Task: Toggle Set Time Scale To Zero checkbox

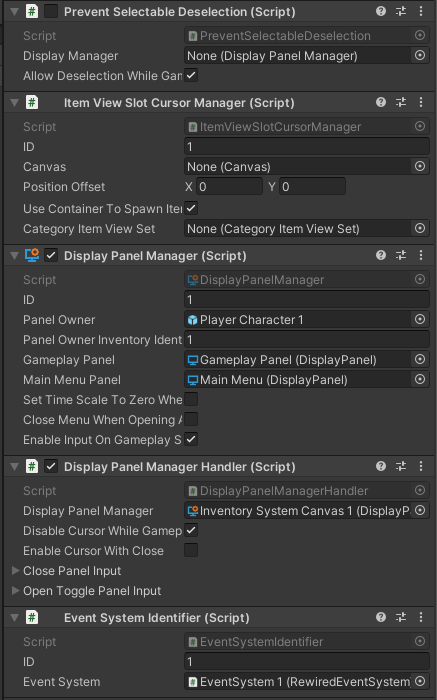Action: point(191,400)
